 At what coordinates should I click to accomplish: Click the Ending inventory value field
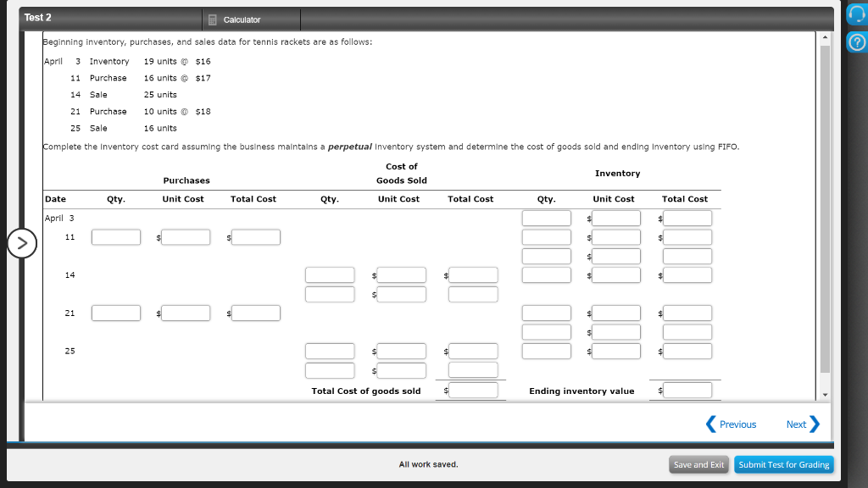[x=687, y=391]
